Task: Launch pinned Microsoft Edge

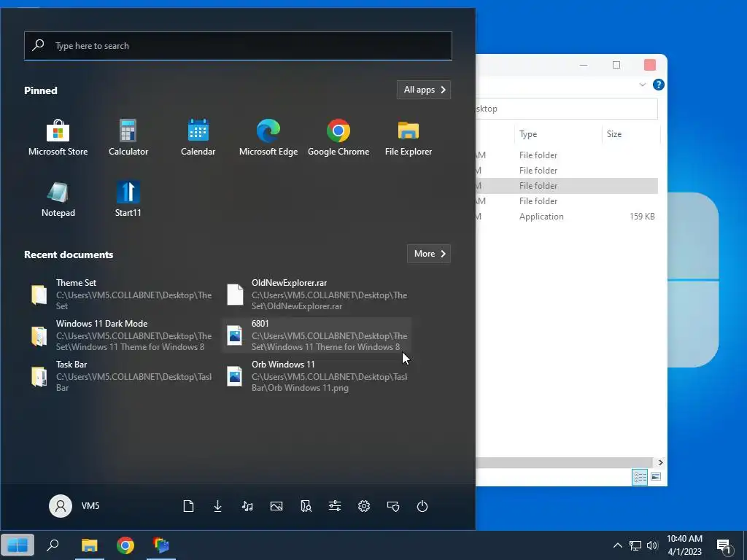Action: click(268, 138)
